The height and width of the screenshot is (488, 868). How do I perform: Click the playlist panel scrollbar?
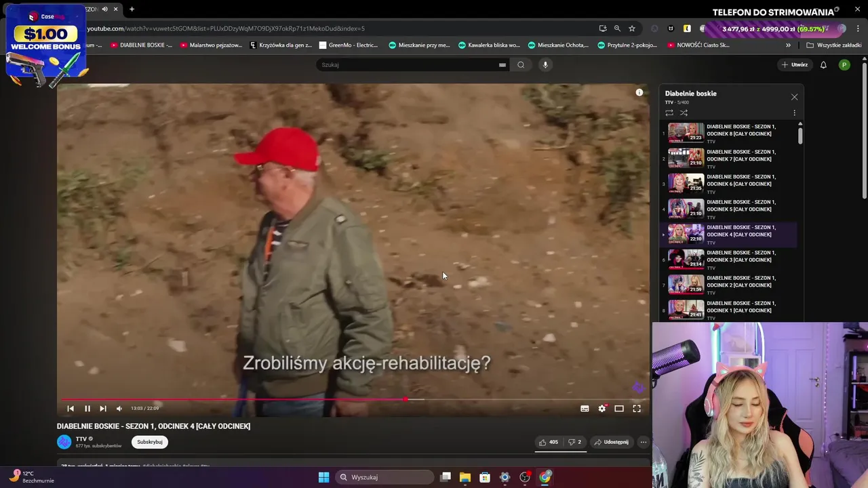tap(800, 135)
